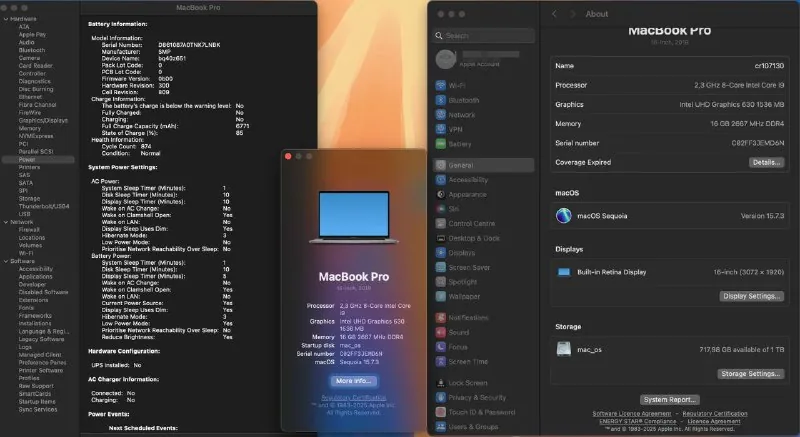
Task: Open Appearance icon in settings sidebar
Action: pyautogui.click(x=441, y=194)
